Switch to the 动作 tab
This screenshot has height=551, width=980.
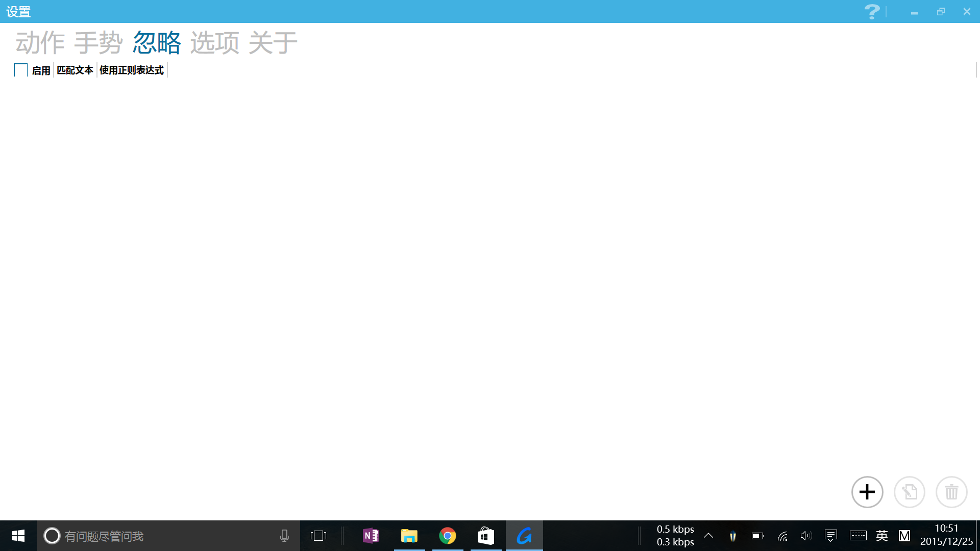click(x=39, y=43)
